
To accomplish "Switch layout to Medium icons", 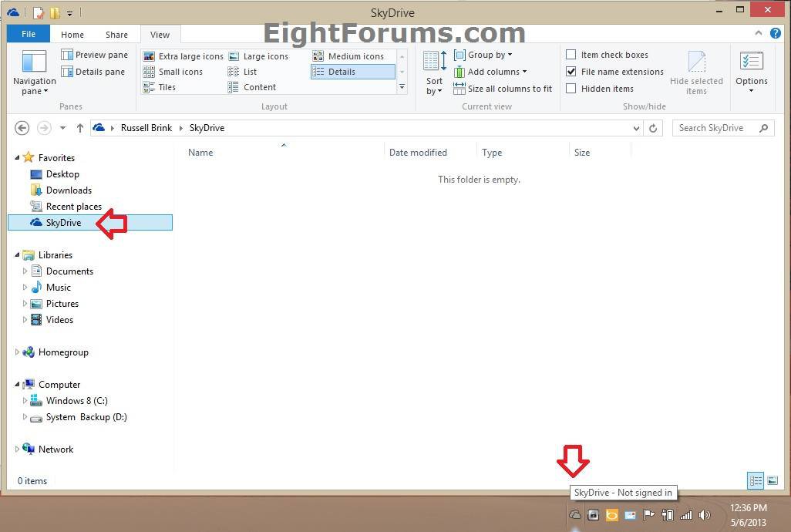I will tap(348, 56).
